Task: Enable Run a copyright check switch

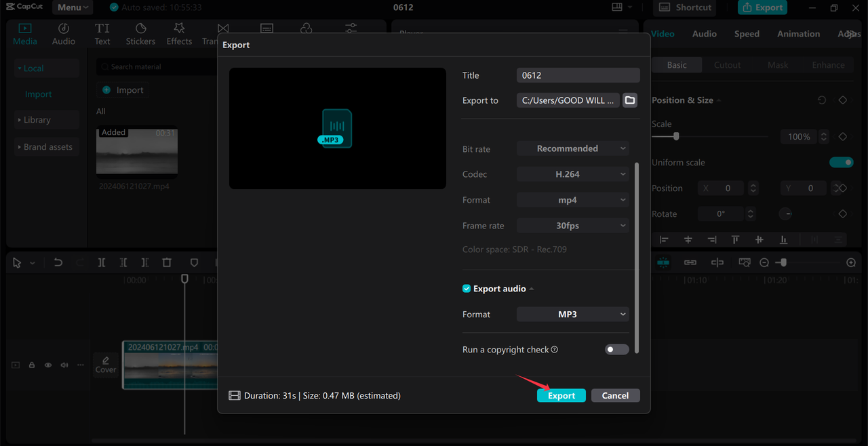Action: pos(616,350)
